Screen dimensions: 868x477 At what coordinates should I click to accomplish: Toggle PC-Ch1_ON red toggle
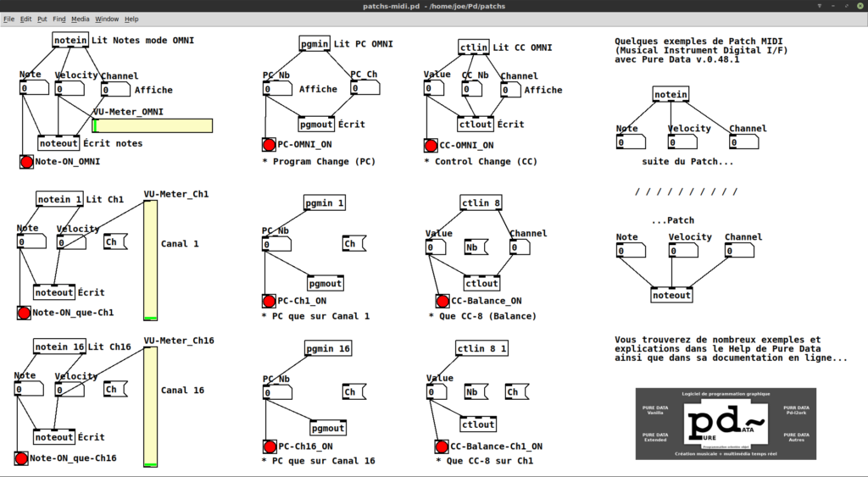269,301
